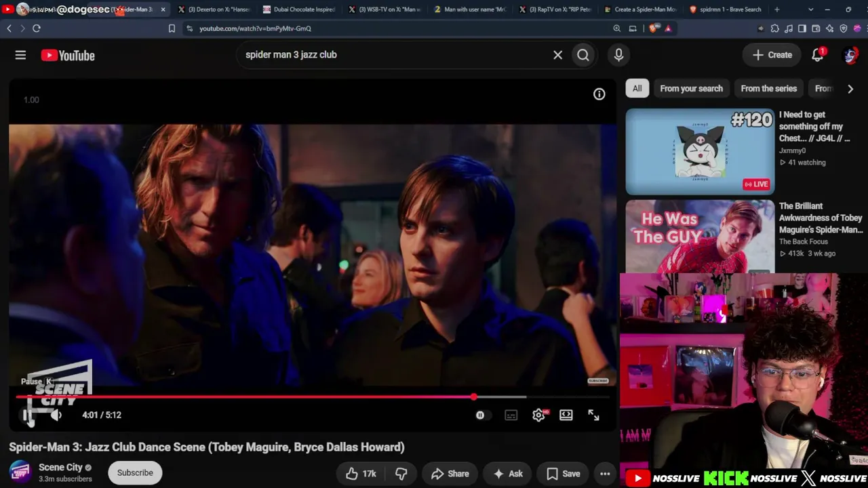This screenshot has height=488, width=868.
Task: Start voice search with the microphone
Action: pyautogui.click(x=618, y=55)
